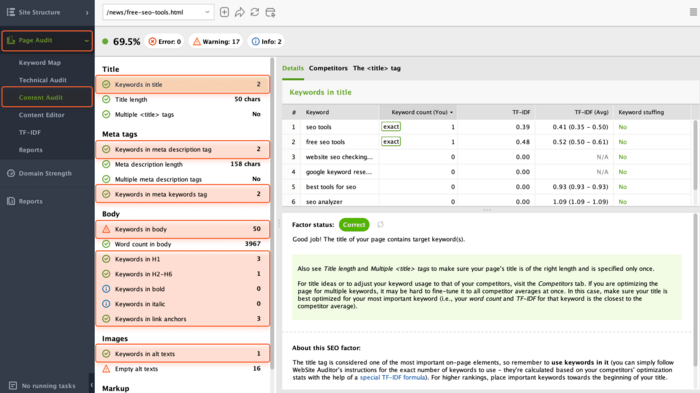The height and width of the screenshot is (393, 700).
Task: Click the keyword table vertical scrollbar
Action: click(x=695, y=154)
